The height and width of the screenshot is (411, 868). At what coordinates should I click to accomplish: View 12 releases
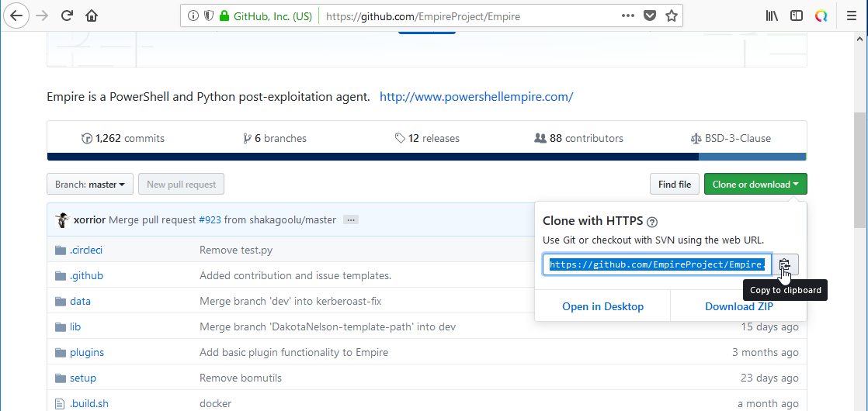point(427,138)
